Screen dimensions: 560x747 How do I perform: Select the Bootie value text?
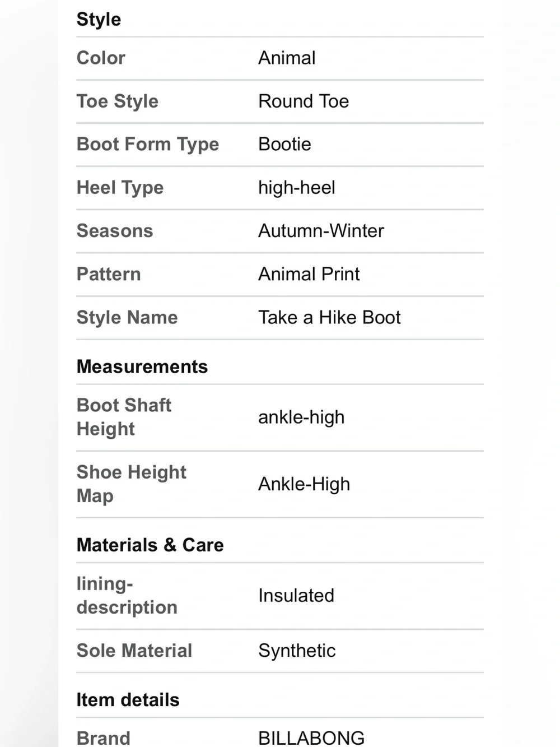284,144
